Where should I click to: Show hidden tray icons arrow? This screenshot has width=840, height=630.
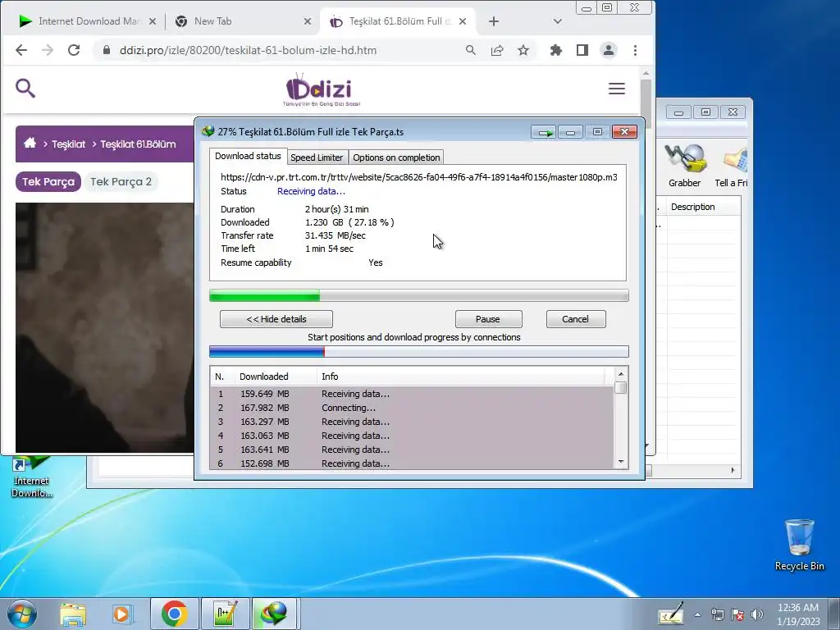click(697, 614)
